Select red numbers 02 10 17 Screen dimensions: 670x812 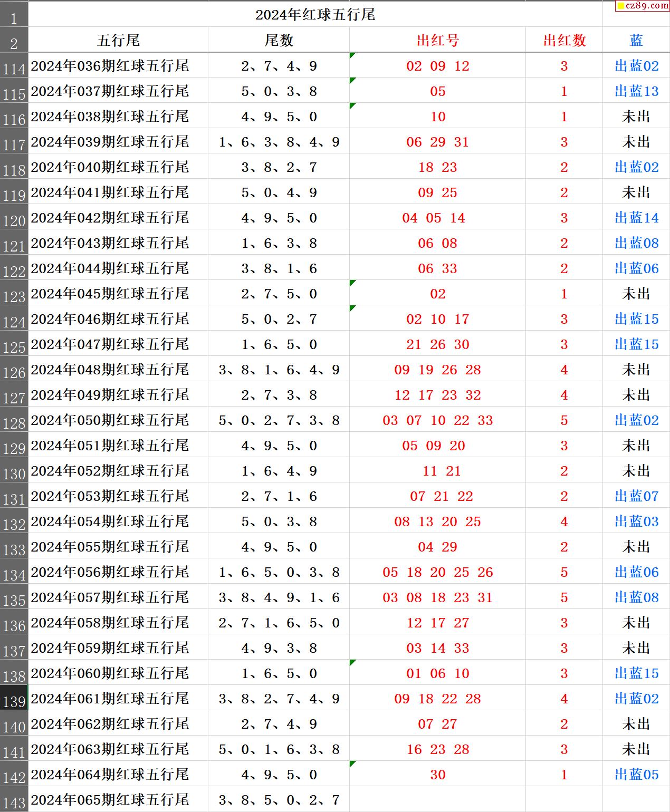coord(437,318)
